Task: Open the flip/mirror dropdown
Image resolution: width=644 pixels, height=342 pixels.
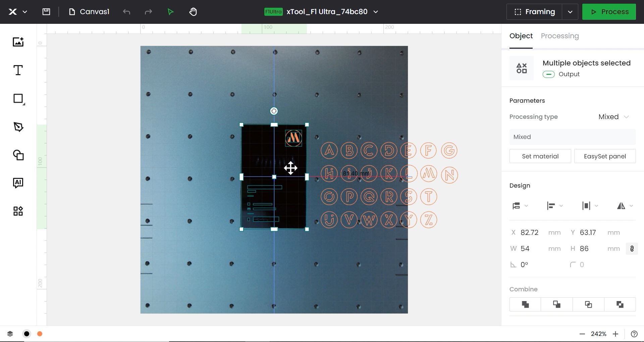Action: coord(625,206)
